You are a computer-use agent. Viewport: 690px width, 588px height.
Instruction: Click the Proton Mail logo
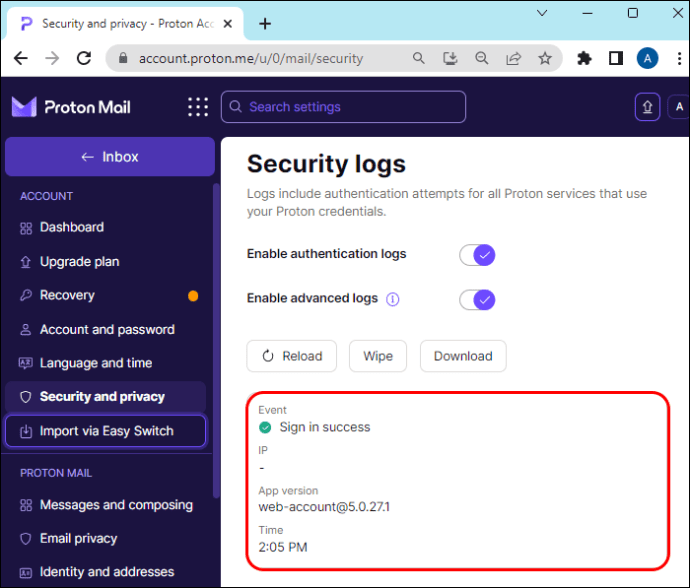click(x=71, y=107)
